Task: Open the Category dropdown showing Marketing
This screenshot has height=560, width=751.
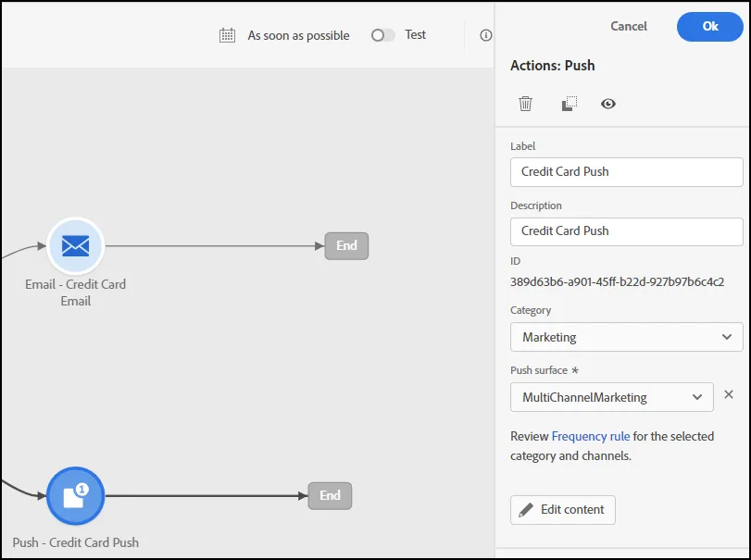Action: 627,337
